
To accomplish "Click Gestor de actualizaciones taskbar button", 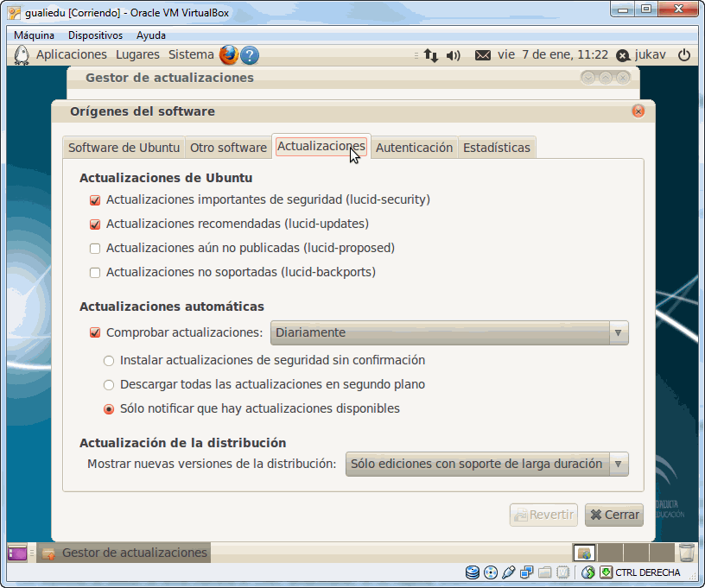I will click(125, 553).
